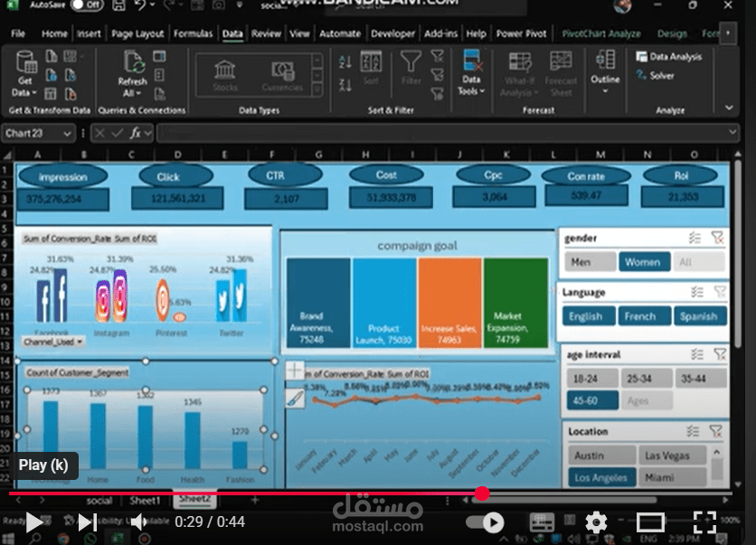Image resolution: width=756 pixels, height=545 pixels.
Task: Click the formula bar fx icon
Action: (136, 133)
